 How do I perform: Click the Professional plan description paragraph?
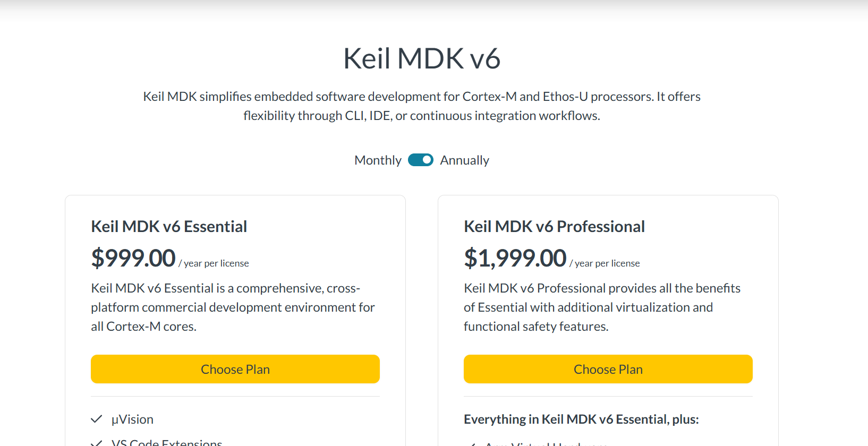(602, 307)
